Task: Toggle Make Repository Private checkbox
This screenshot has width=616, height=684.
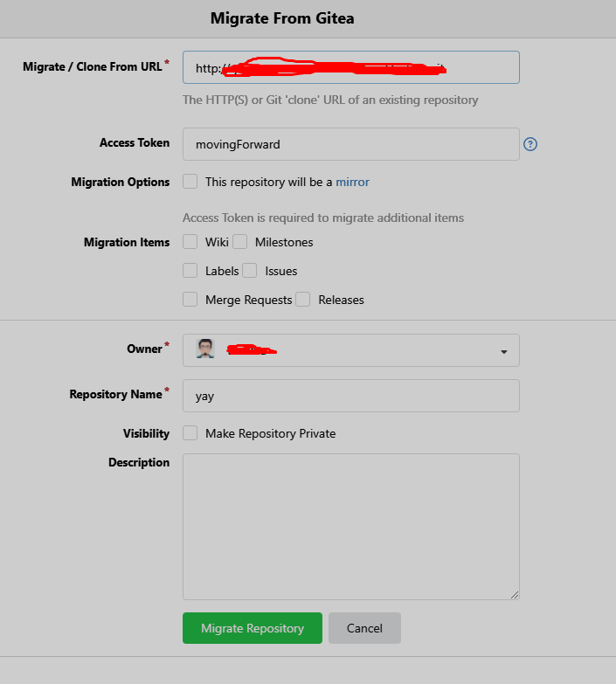Action: [x=190, y=433]
